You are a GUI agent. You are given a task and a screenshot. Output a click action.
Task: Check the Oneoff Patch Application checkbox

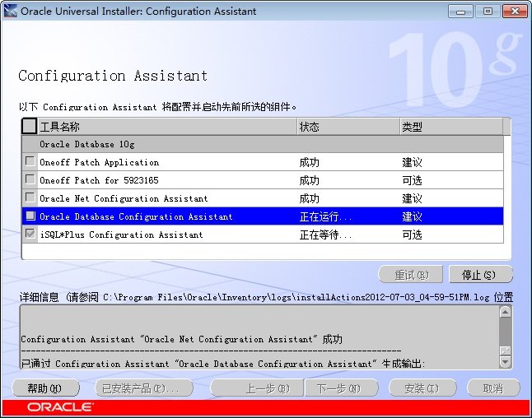click(30, 161)
